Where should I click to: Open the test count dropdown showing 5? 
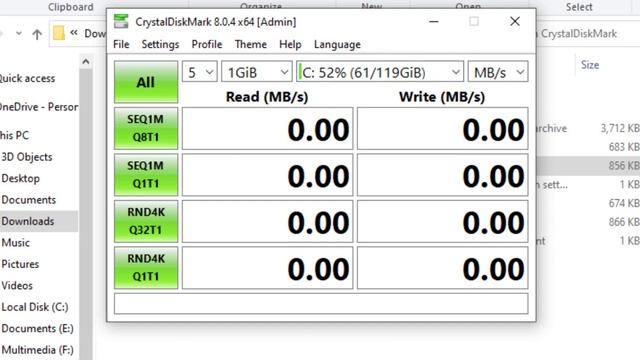pos(200,72)
